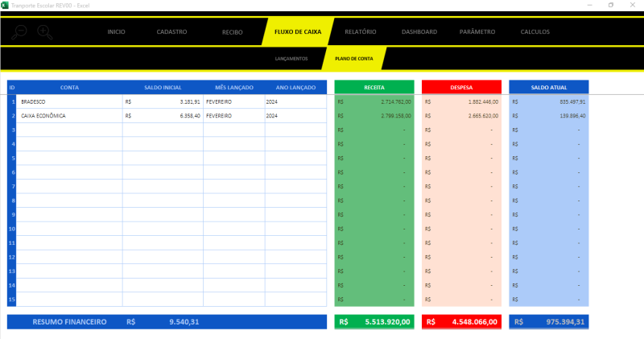Select the BRADESCO account cell
Screen dimensions: 644x339
[x=69, y=102]
